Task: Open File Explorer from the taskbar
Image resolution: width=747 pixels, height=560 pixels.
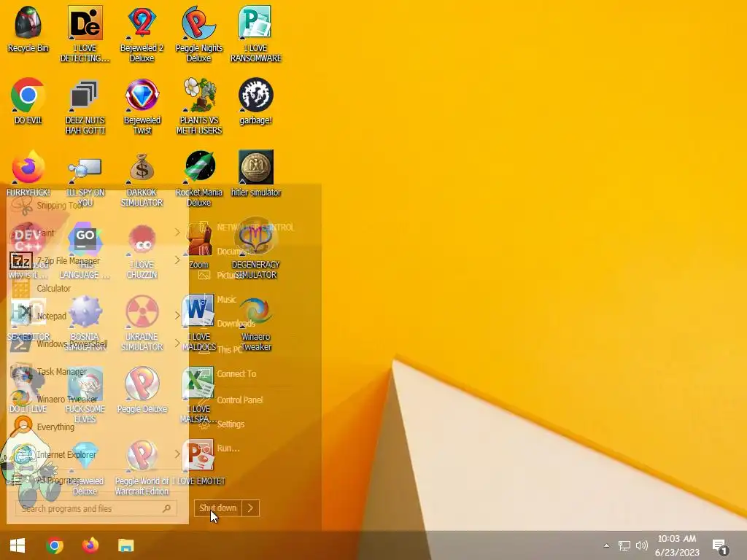Action: click(x=125, y=545)
